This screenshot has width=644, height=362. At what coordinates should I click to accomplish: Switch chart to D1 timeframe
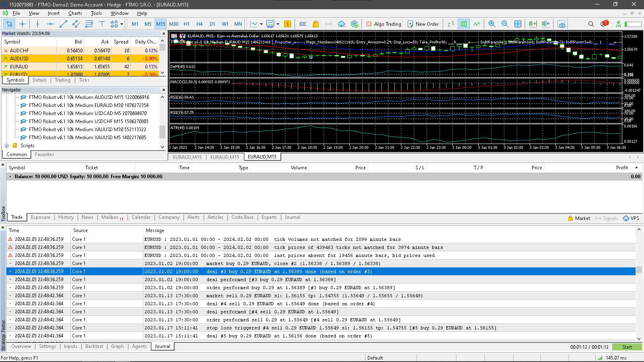(212, 24)
